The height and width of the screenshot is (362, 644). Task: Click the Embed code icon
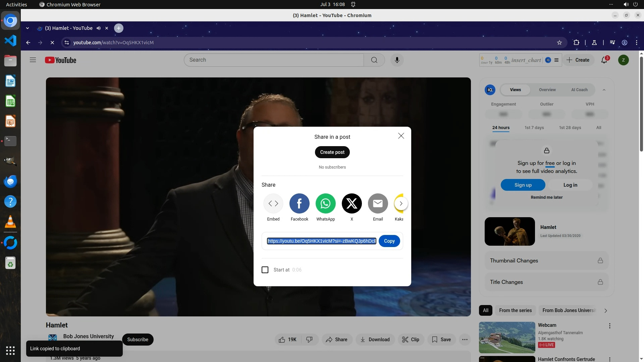click(x=273, y=203)
